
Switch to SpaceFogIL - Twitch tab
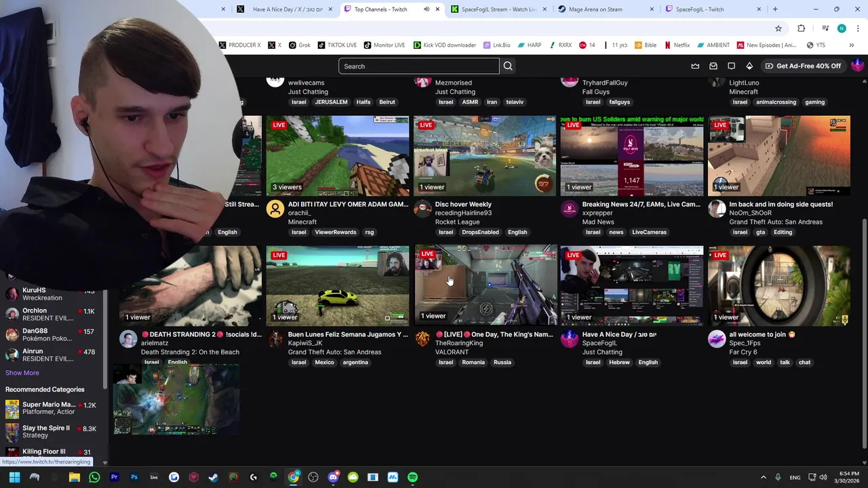point(712,9)
